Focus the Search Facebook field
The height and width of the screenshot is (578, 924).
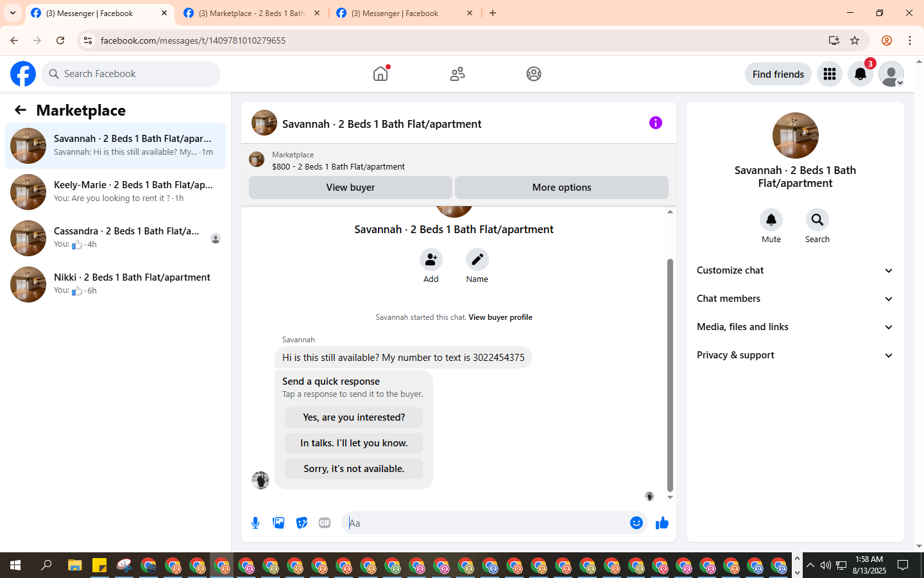(131, 74)
